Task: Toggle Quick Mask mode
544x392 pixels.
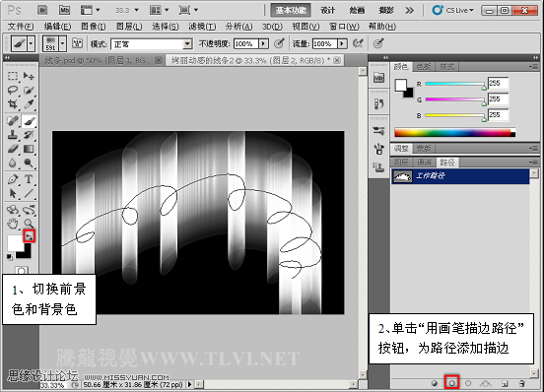Action: tap(22, 270)
